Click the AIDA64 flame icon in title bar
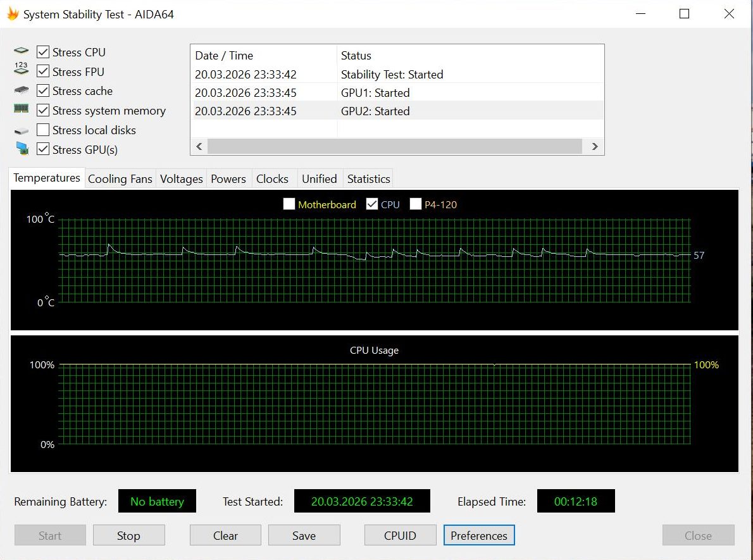This screenshot has width=753, height=560. point(13,14)
